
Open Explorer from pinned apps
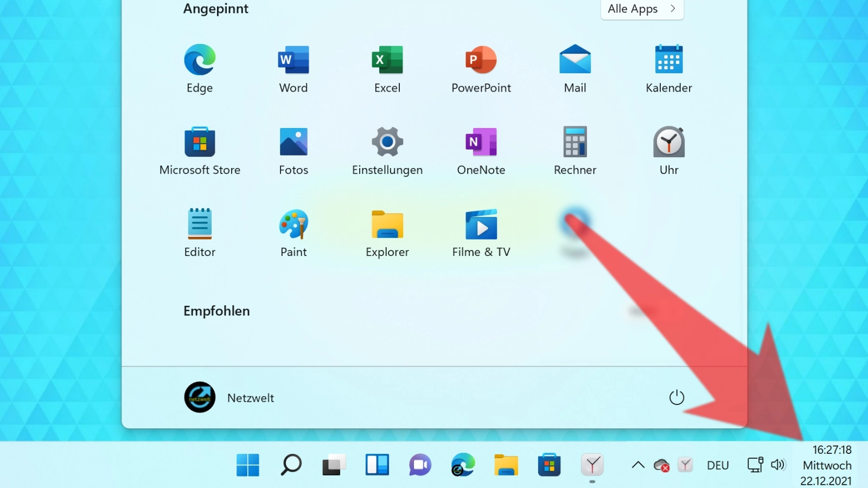pyautogui.click(x=387, y=233)
